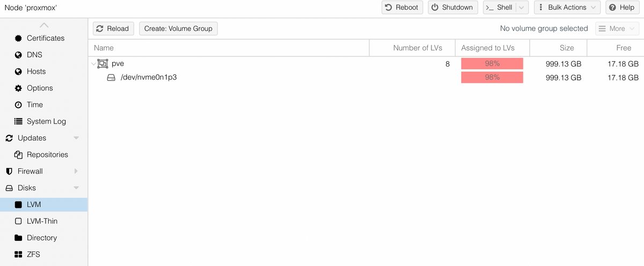Click the Firewall shield icon
The width and height of the screenshot is (644, 266).
coord(9,171)
